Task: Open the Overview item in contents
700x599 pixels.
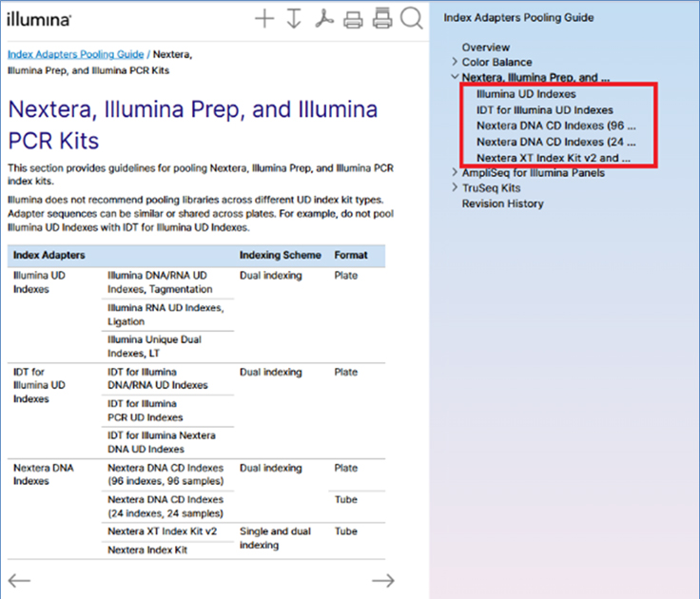Action: click(485, 48)
